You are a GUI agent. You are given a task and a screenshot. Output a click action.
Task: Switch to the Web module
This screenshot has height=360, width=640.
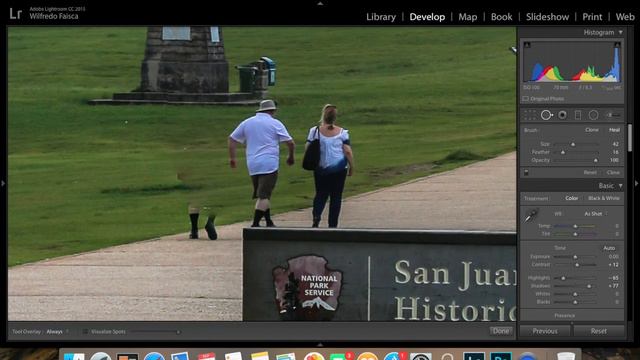coord(625,17)
